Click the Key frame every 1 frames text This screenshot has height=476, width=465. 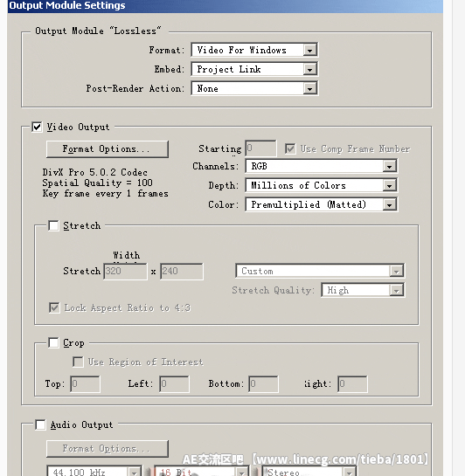[106, 194]
